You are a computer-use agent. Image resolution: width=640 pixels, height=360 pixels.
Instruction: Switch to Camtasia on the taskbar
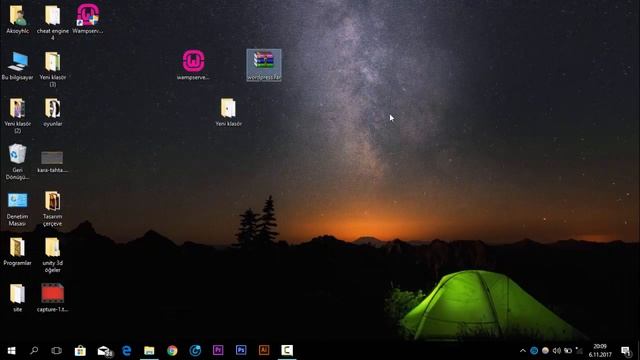coord(287,351)
